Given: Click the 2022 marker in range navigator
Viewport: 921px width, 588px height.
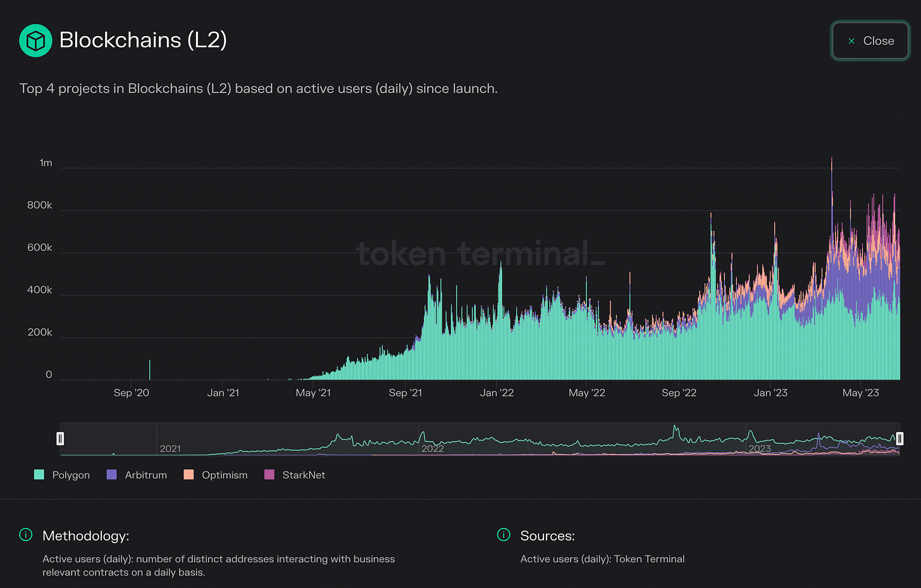Looking at the screenshot, I should pyautogui.click(x=433, y=448).
